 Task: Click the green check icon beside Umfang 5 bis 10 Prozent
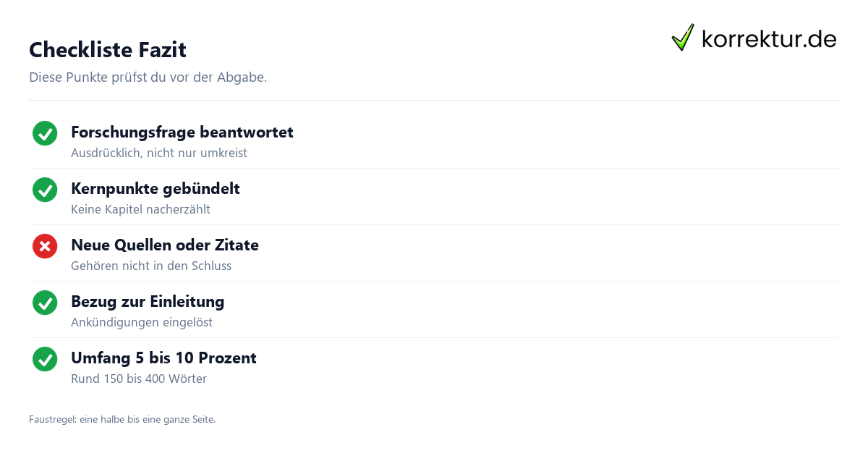(45, 359)
